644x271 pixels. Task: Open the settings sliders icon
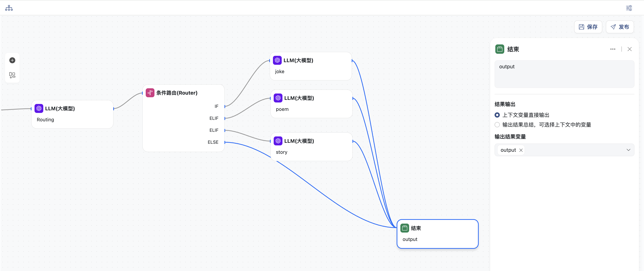(629, 8)
